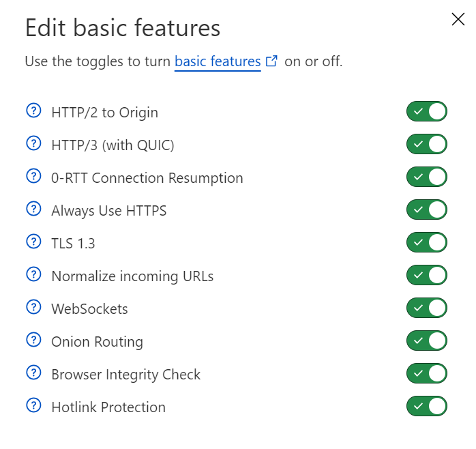Show Browser Integrity Check help icon
This screenshot has height=449, width=476.
[x=33, y=373]
